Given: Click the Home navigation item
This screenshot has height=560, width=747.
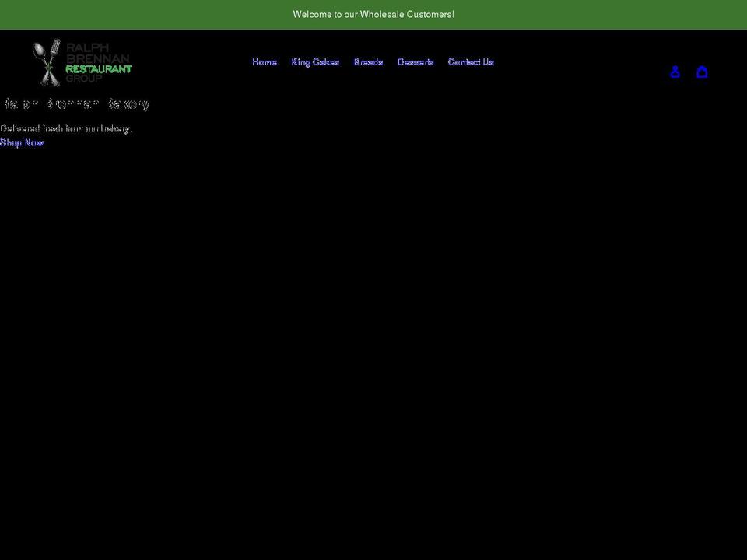Looking at the screenshot, I should (x=264, y=61).
